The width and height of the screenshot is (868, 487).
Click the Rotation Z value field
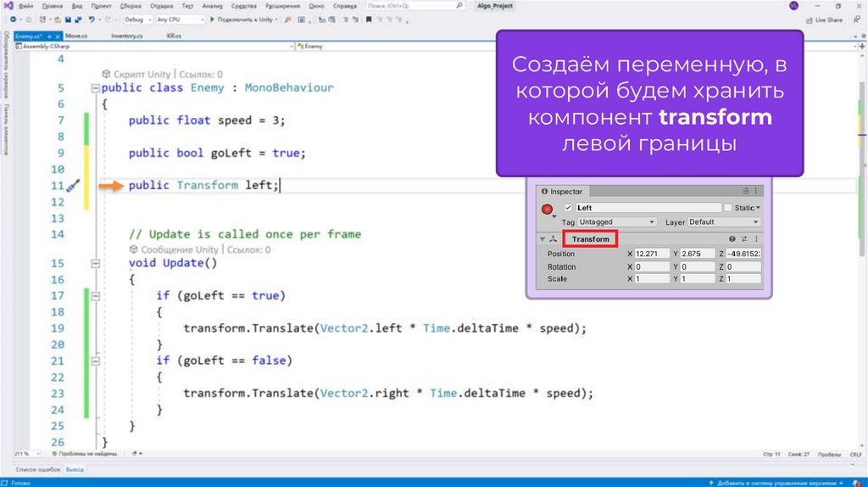pos(743,266)
